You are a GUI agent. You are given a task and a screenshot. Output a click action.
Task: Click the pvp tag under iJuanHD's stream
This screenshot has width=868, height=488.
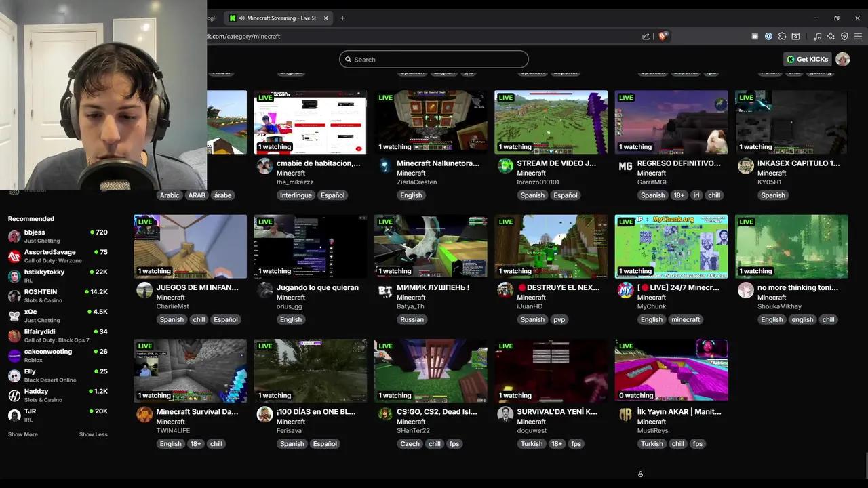click(x=559, y=319)
